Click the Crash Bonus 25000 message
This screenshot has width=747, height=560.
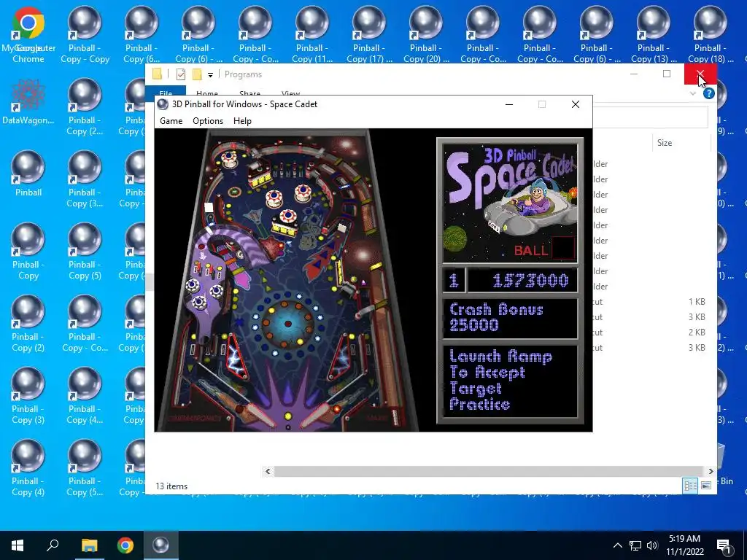[510, 318]
